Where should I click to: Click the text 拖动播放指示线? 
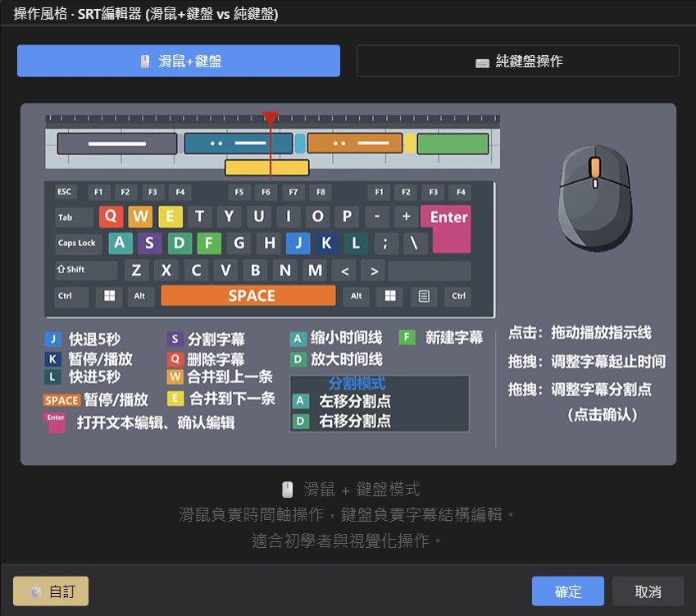click(x=601, y=333)
